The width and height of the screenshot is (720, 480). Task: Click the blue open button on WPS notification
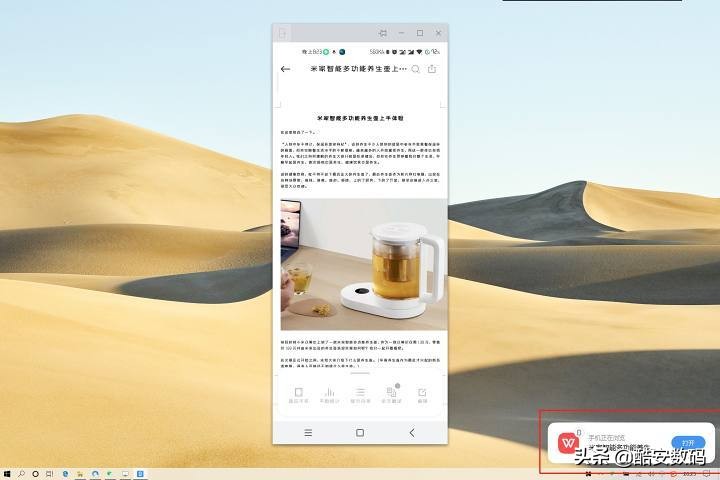click(688, 443)
